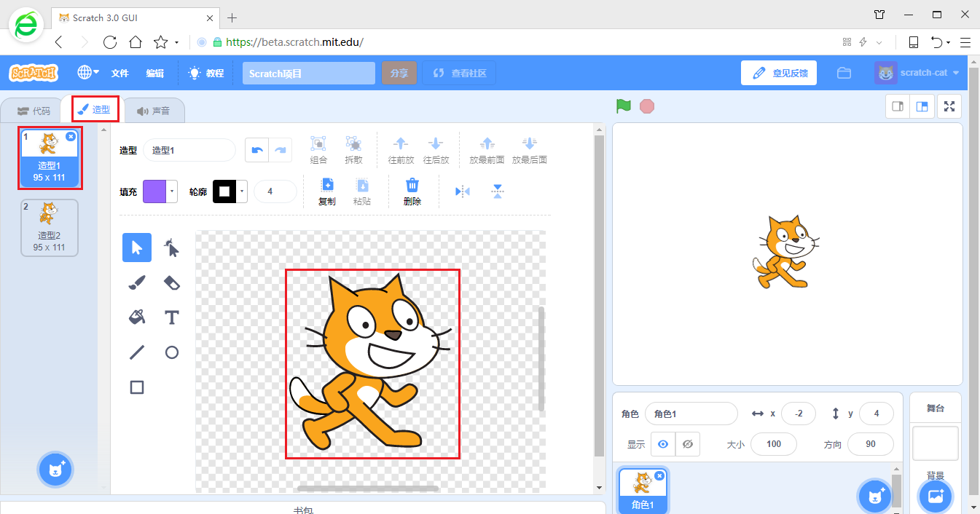Viewport: 980px width, 514px height.
Task: Send shape to back with 放最后面
Action: (x=530, y=150)
